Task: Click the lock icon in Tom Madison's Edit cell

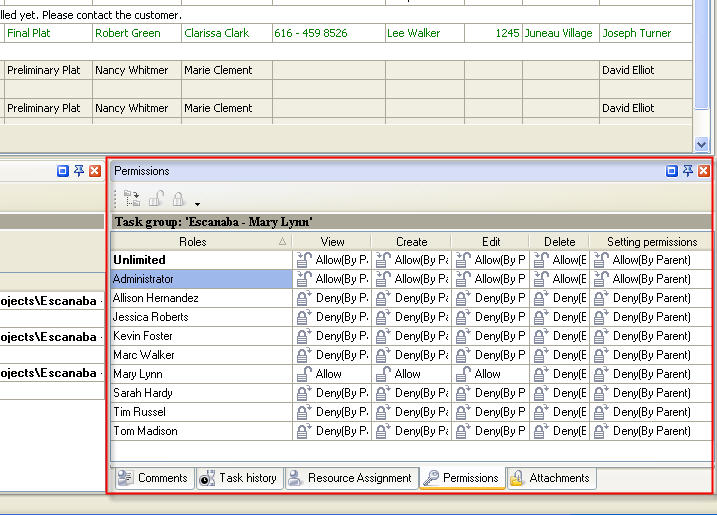Action: point(463,431)
